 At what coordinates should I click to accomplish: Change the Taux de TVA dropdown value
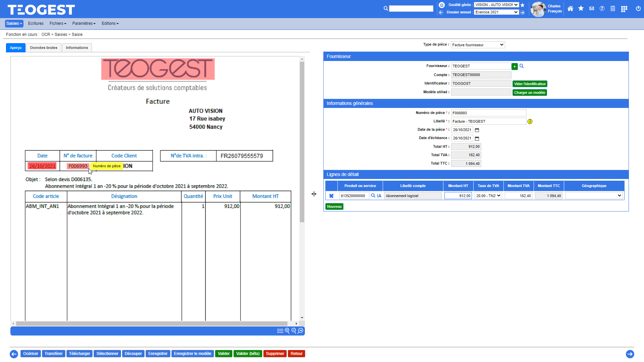[x=488, y=195]
